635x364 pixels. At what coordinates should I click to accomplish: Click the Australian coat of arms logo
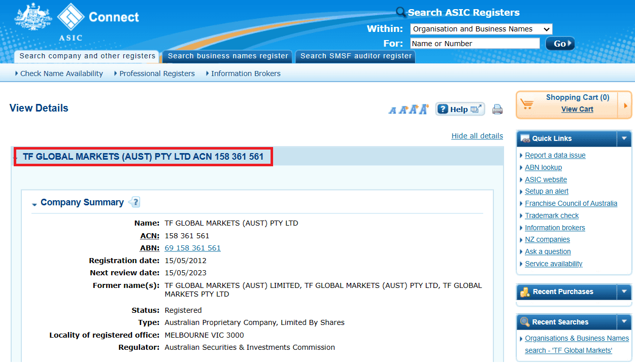34,17
